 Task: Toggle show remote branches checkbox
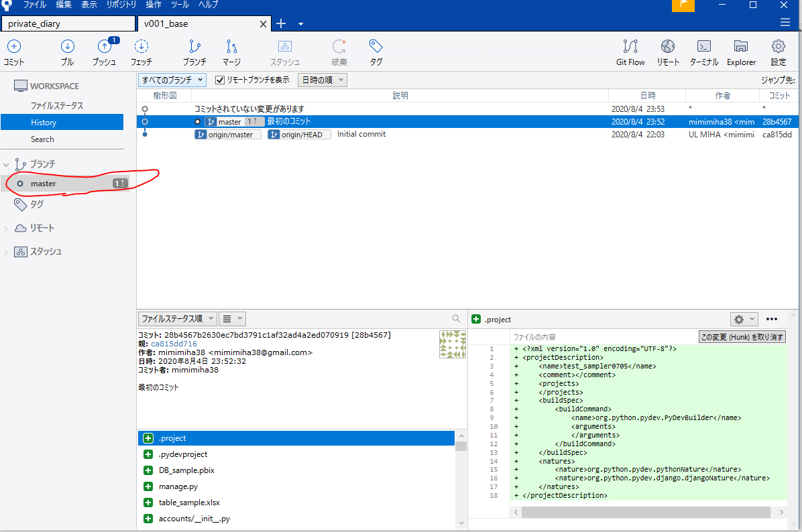pyautogui.click(x=220, y=80)
